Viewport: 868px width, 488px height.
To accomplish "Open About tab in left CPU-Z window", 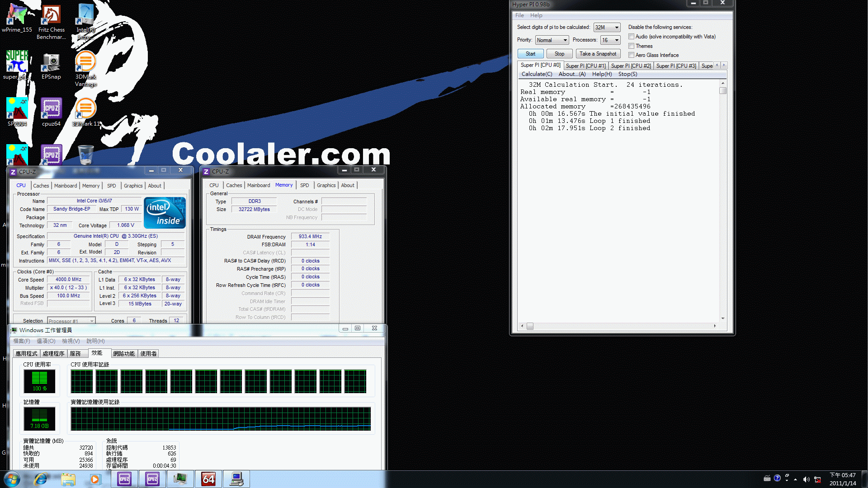I will pyautogui.click(x=155, y=186).
